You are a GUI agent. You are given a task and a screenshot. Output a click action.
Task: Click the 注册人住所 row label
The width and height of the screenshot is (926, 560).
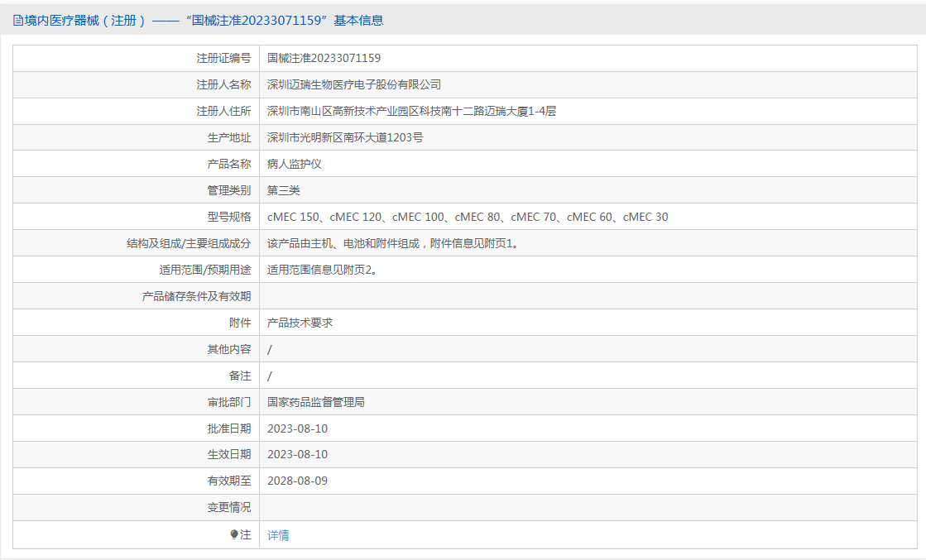[223, 112]
